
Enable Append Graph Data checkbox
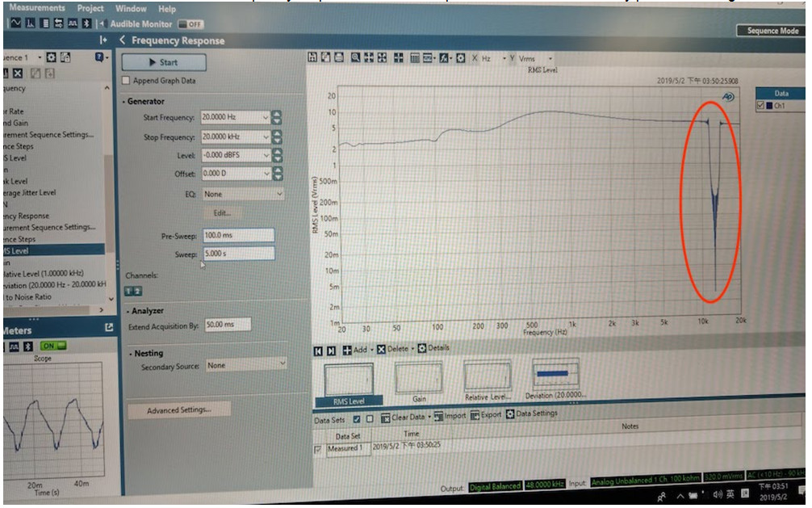tap(126, 80)
